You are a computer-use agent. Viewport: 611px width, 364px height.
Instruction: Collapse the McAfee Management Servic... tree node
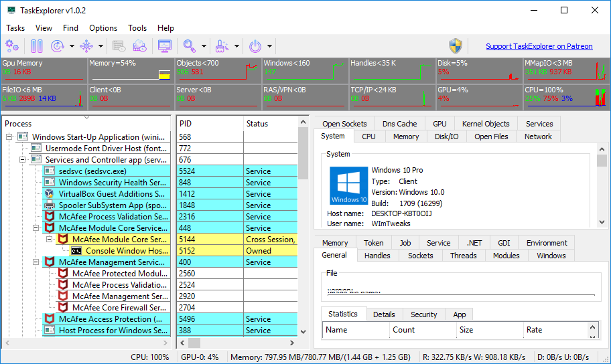click(36, 262)
